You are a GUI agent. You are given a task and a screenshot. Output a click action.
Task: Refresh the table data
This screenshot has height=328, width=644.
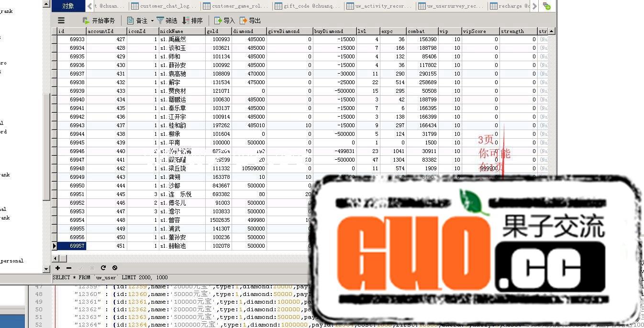point(103,268)
